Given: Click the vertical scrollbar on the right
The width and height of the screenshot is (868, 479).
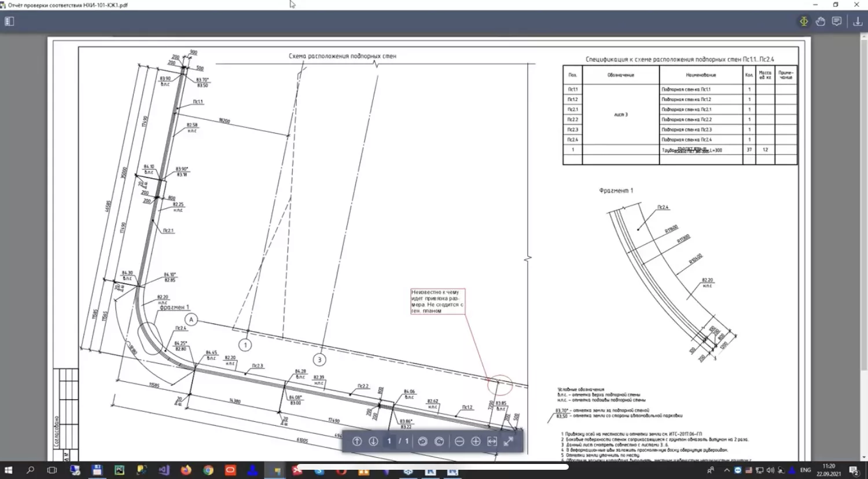Looking at the screenshot, I should (x=863, y=202).
